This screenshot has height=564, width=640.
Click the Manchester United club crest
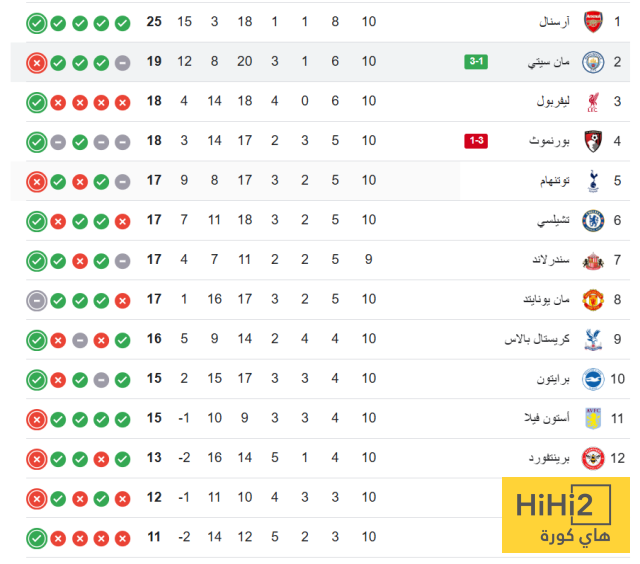pyautogui.click(x=593, y=299)
